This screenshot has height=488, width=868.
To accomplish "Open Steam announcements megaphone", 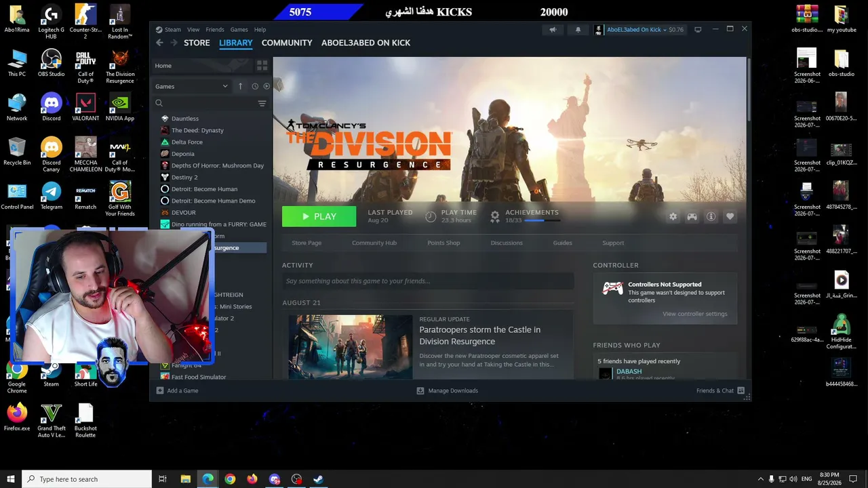I will click(x=553, y=30).
